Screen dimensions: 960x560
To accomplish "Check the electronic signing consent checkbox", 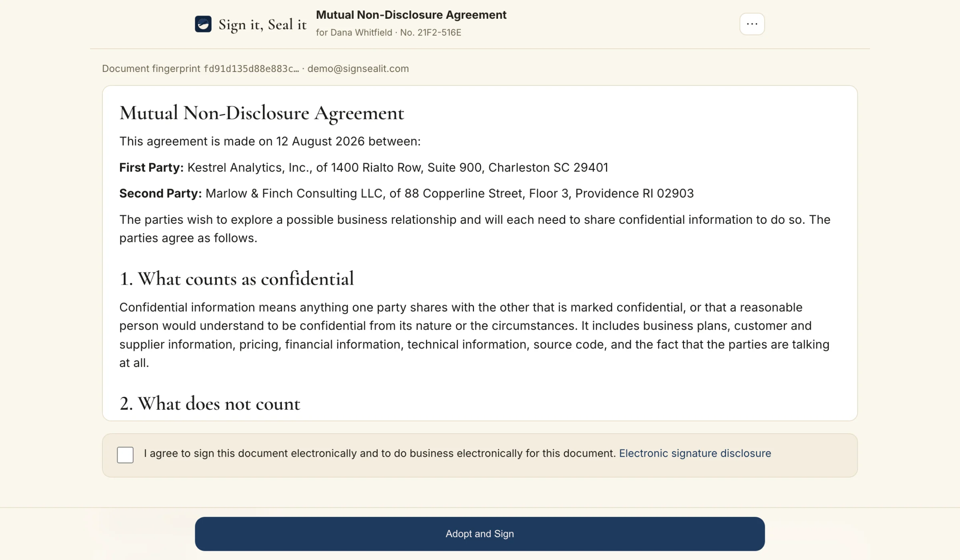I will click(125, 455).
